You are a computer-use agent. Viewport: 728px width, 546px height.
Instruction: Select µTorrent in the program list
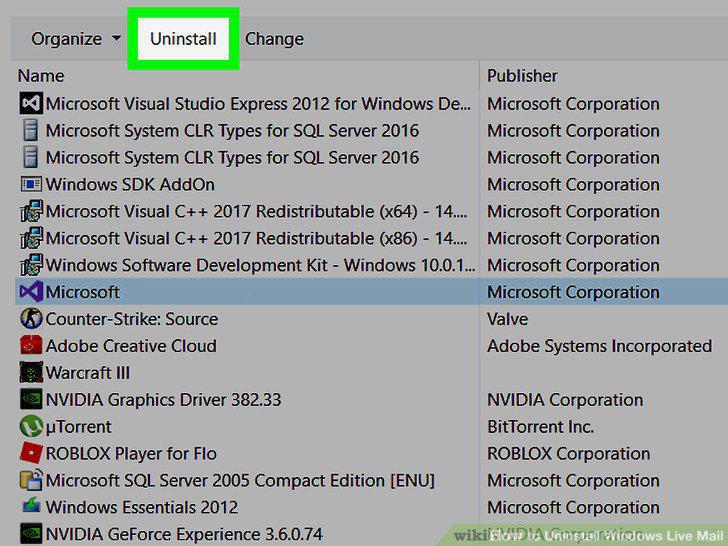click(x=78, y=427)
